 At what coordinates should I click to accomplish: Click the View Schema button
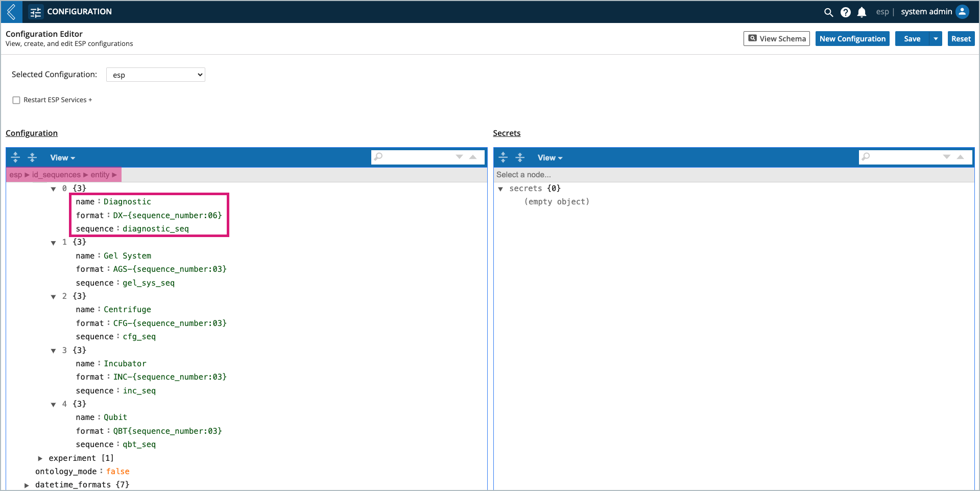(x=777, y=39)
